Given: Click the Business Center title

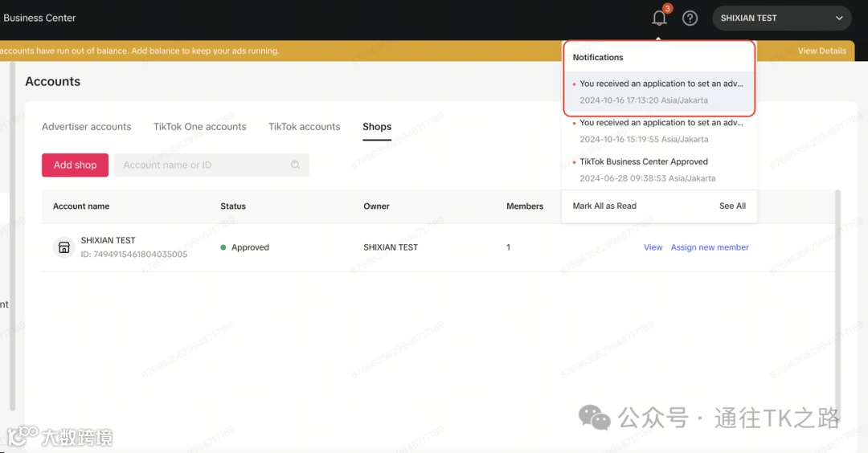Looking at the screenshot, I should pos(39,18).
